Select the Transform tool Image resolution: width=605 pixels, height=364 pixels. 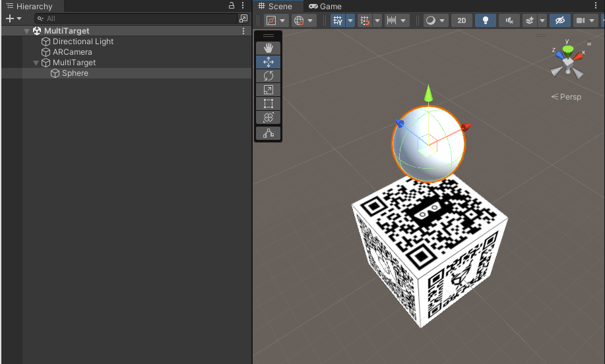pyautogui.click(x=268, y=117)
